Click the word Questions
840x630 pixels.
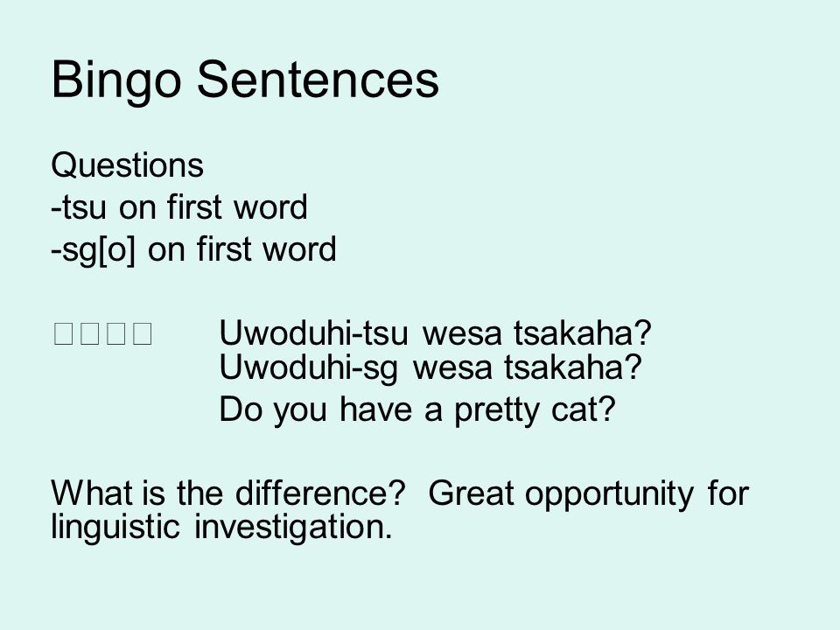pos(127,165)
